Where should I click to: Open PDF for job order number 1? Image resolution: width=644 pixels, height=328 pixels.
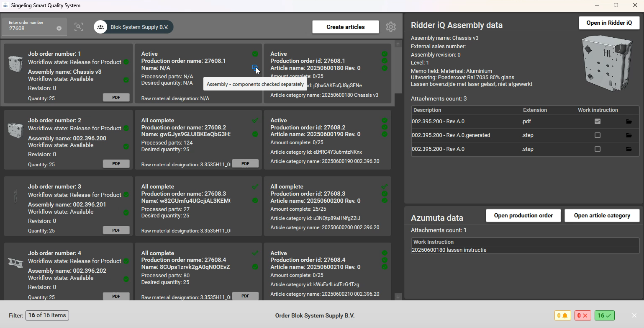(x=116, y=97)
